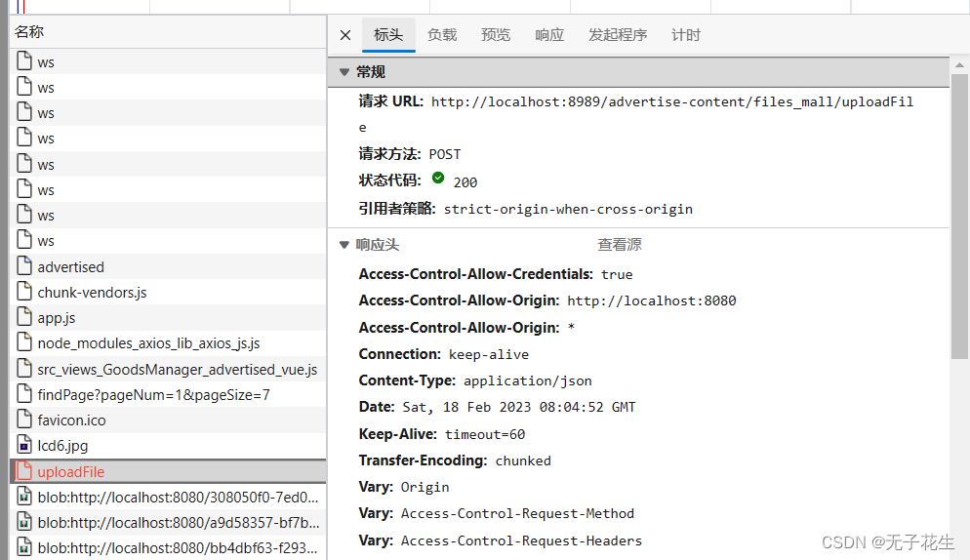Select src_views_GoodsManager_advertised_vue.js request
This screenshot has width=970, height=560.
168,370
